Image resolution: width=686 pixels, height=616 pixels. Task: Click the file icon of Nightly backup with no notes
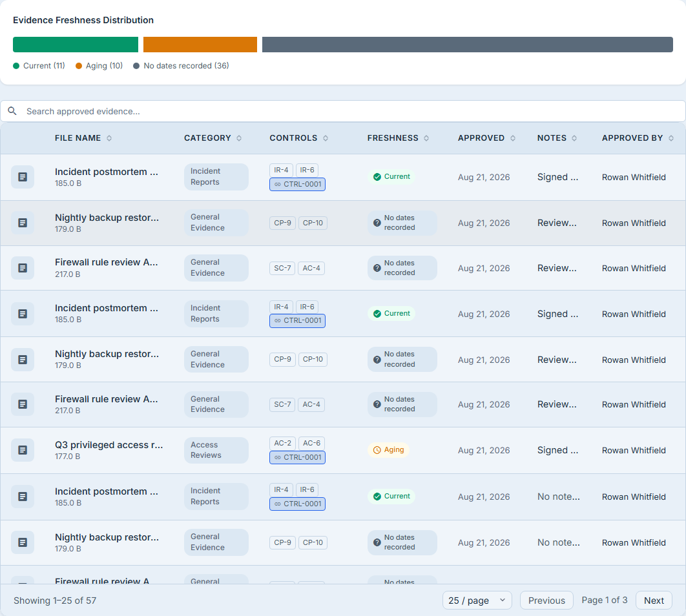click(x=23, y=542)
